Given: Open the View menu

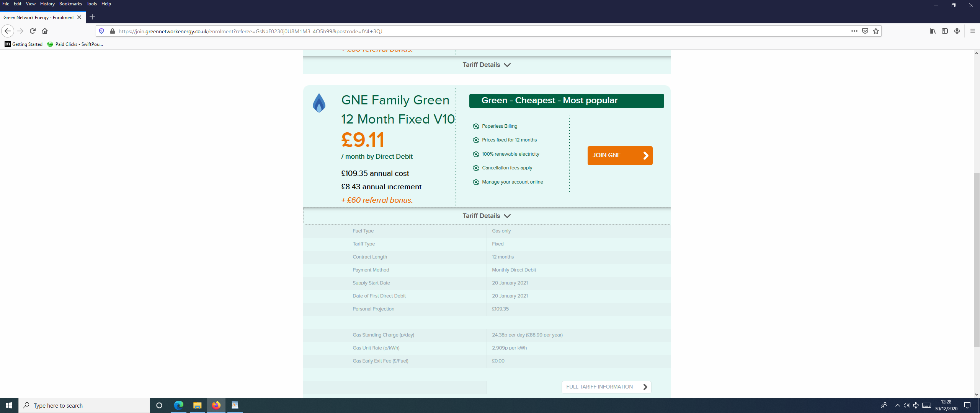Looking at the screenshot, I should (x=31, y=4).
